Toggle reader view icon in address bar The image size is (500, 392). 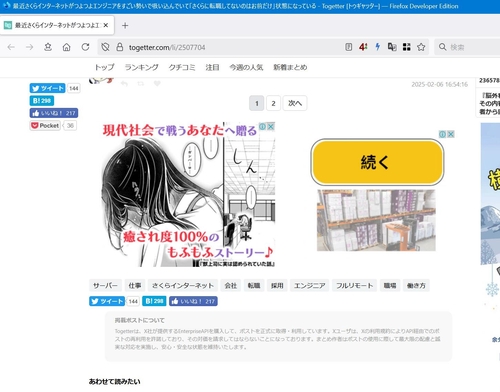[348, 47]
